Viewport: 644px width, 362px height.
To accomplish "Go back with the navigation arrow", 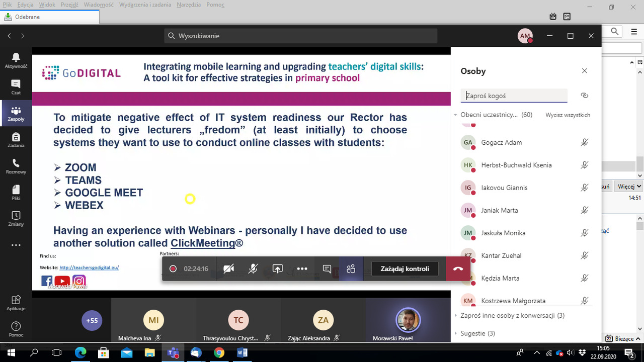I will pyautogui.click(x=10, y=36).
